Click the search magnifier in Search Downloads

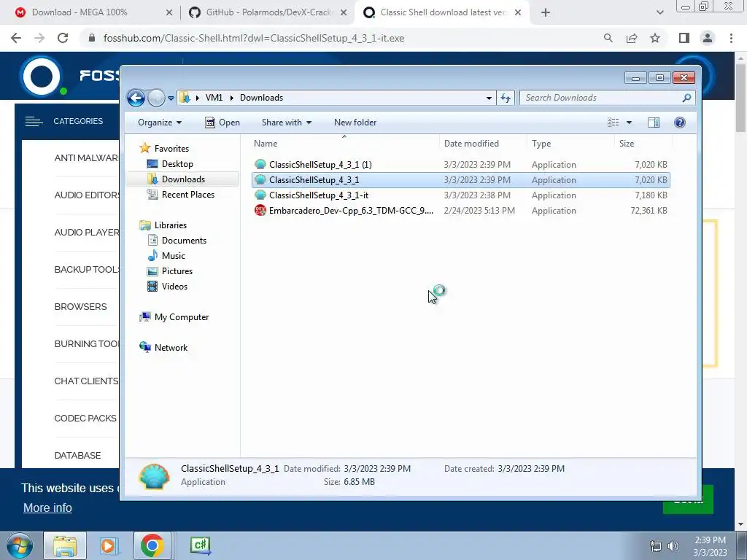(686, 98)
